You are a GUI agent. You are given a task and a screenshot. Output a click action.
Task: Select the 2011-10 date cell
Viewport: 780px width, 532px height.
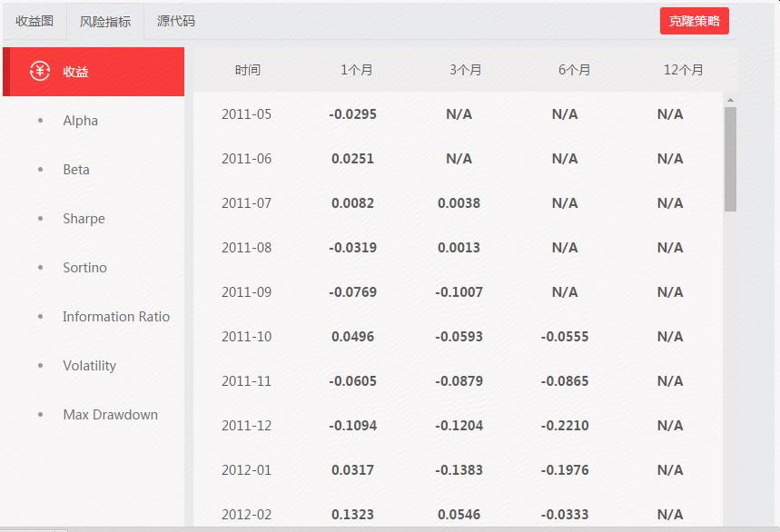(x=247, y=337)
